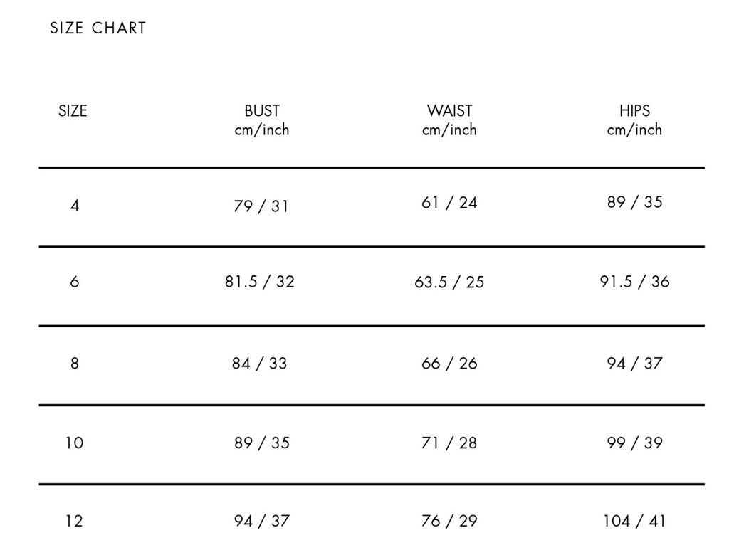Viewport: 729px width, 560px height.
Task: Click waist value 66 / 26
Action: click(449, 364)
